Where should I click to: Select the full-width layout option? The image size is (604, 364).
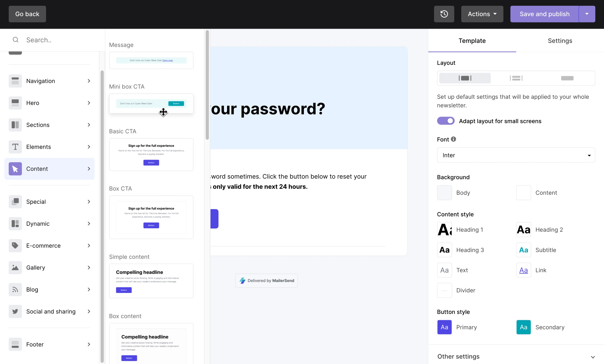[x=567, y=78]
